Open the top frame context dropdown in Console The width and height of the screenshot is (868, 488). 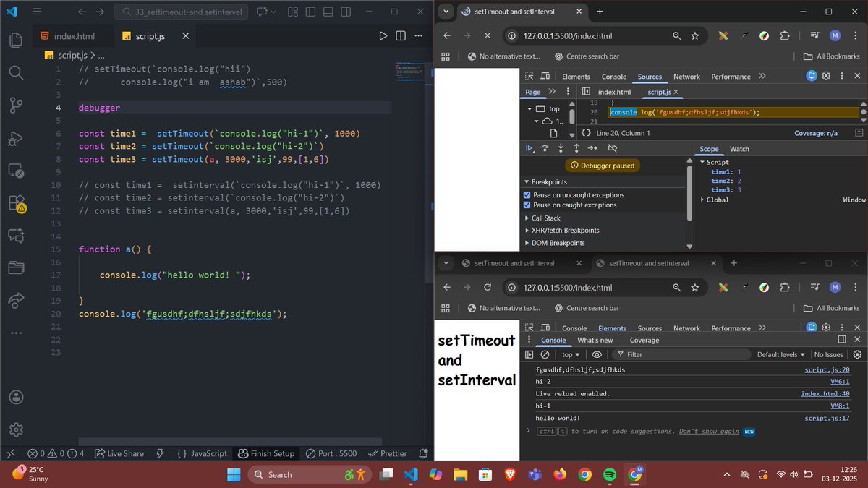coord(571,354)
